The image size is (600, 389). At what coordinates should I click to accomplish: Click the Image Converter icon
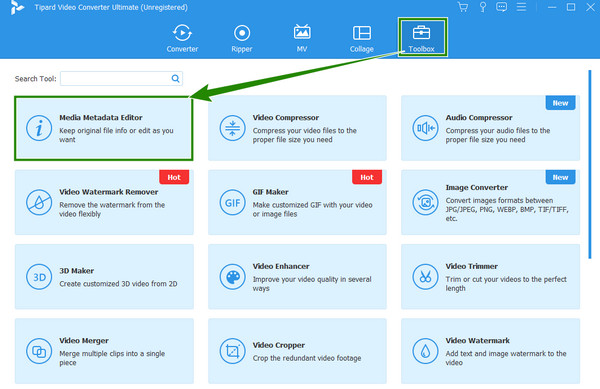pyautogui.click(x=425, y=202)
